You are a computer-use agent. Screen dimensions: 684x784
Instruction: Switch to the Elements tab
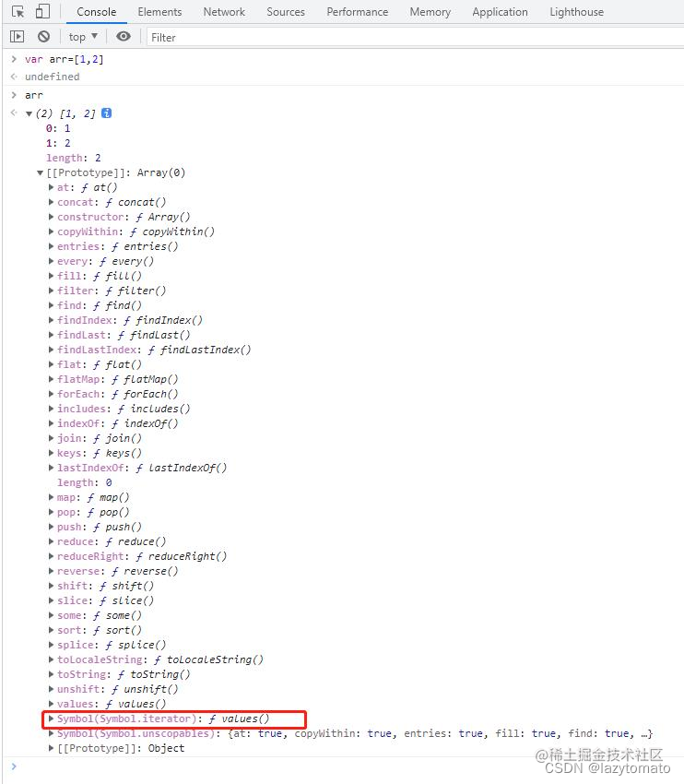tap(159, 11)
